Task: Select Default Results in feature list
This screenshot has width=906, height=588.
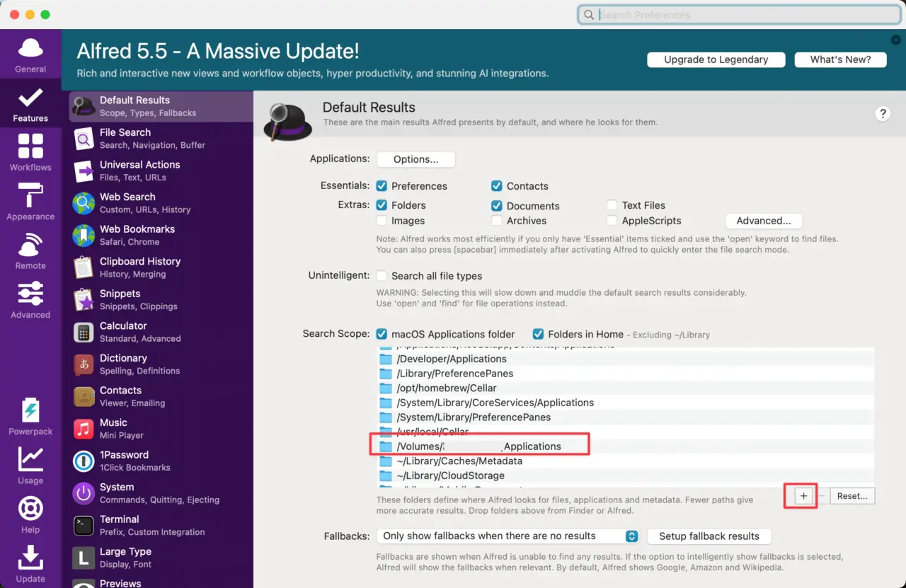Action: point(161,106)
